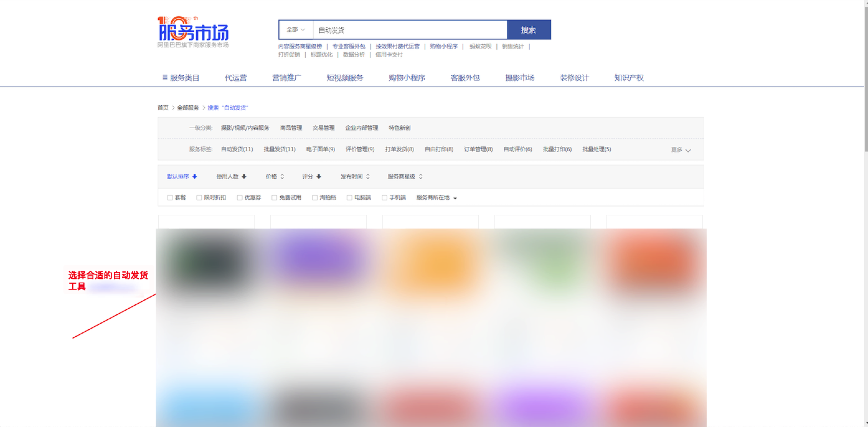Screen dimensions: 868x427
Task: Click 内容服务商星级榜 link
Action: pos(300,46)
